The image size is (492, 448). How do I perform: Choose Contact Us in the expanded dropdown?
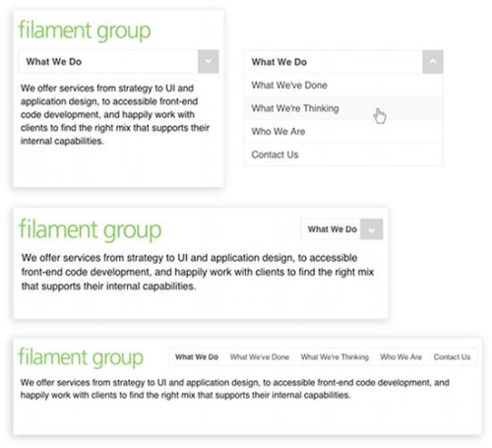tap(343, 155)
